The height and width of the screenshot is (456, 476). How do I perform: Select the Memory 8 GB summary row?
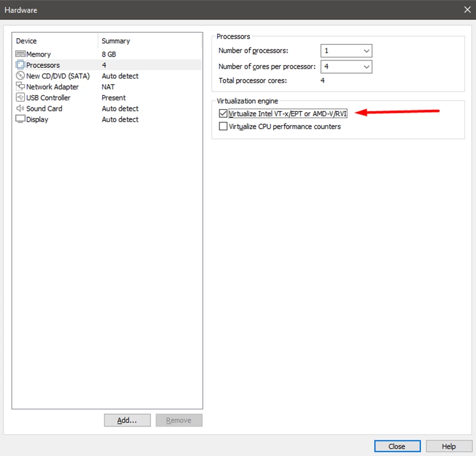coord(109,54)
